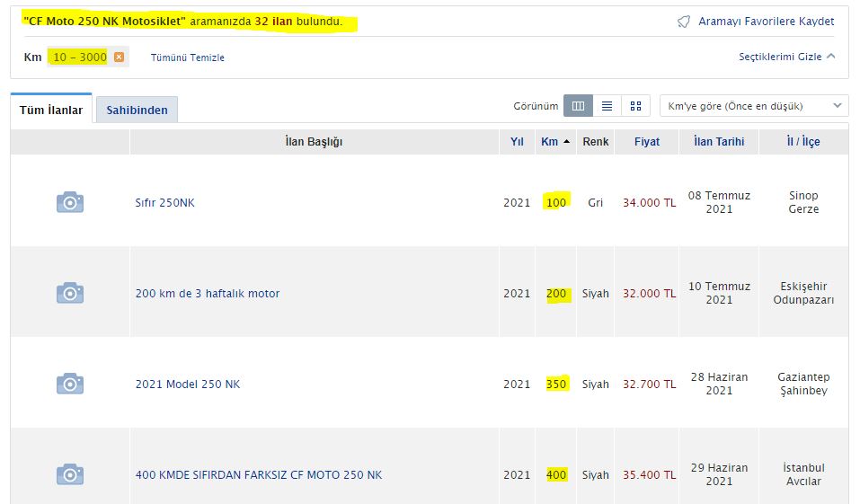Click the Renk column header
This screenshot has width=860, height=504.
[595, 141]
